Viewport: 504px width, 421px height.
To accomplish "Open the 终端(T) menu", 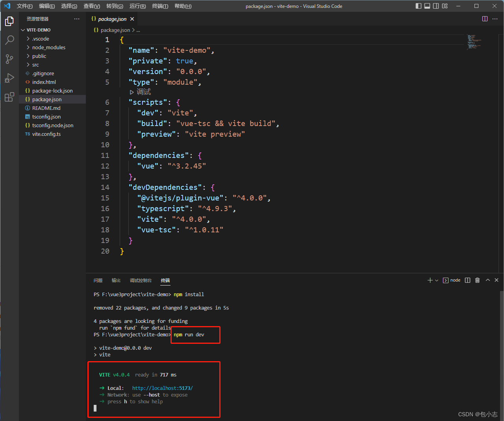I will (160, 6).
